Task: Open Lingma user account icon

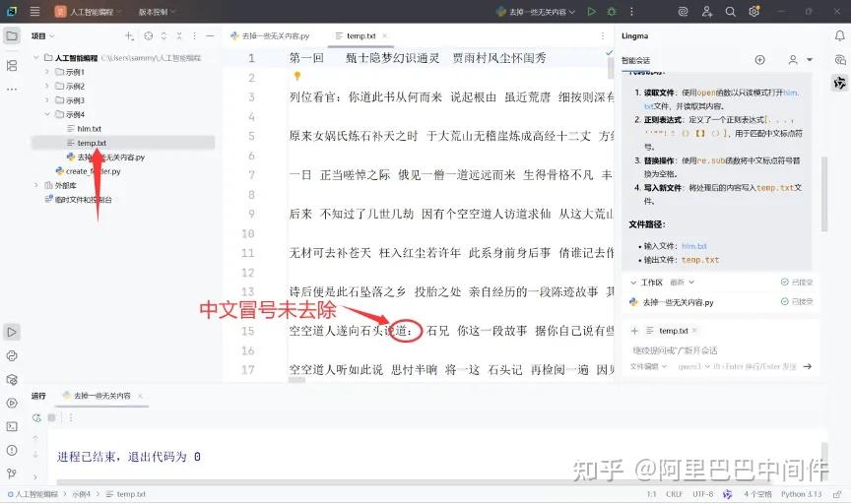Action: coord(793,60)
